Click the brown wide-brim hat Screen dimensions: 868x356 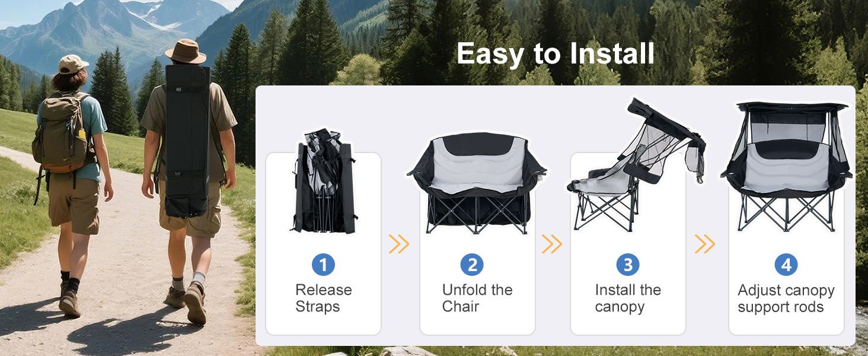tap(186, 52)
